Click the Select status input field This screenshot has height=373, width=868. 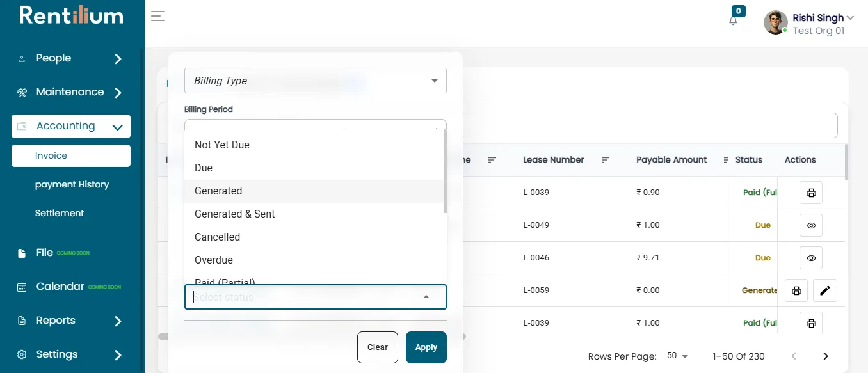pos(316,297)
